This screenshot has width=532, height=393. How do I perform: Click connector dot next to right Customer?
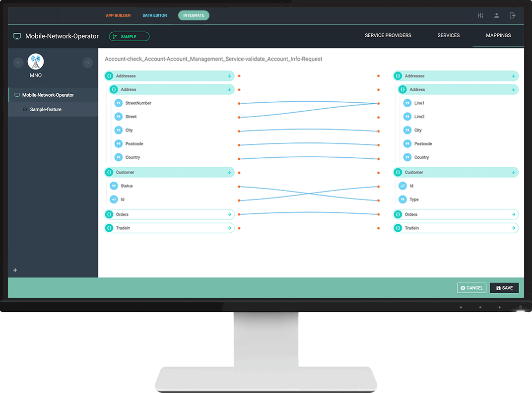point(378,173)
